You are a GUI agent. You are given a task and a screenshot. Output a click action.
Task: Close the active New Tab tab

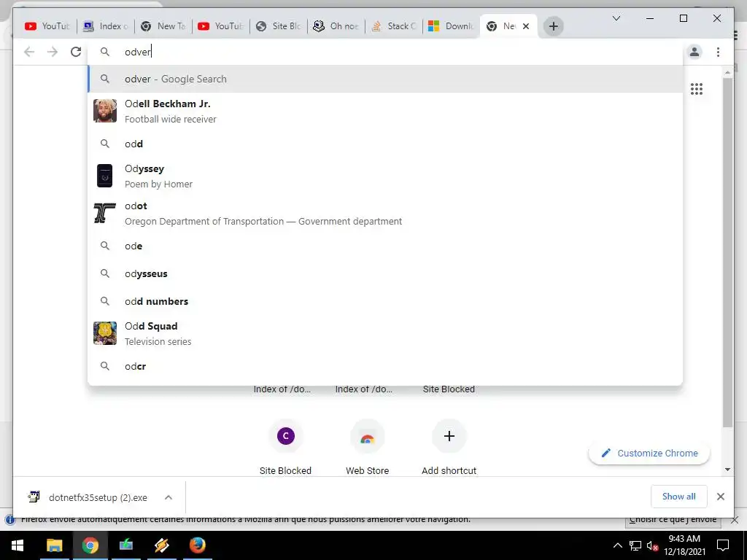[x=526, y=26]
